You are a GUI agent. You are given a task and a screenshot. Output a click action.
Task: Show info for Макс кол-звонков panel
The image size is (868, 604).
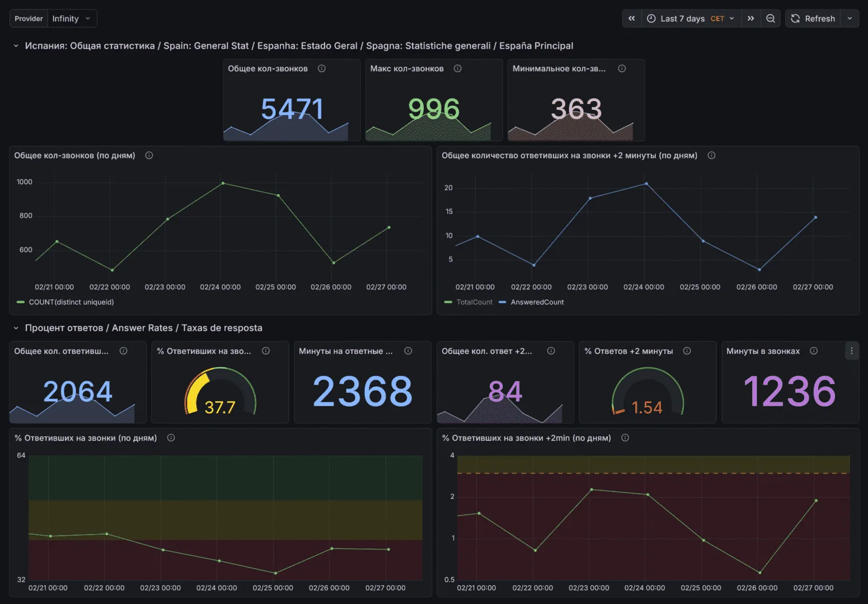pyautogui.click(x=458, y=68)
